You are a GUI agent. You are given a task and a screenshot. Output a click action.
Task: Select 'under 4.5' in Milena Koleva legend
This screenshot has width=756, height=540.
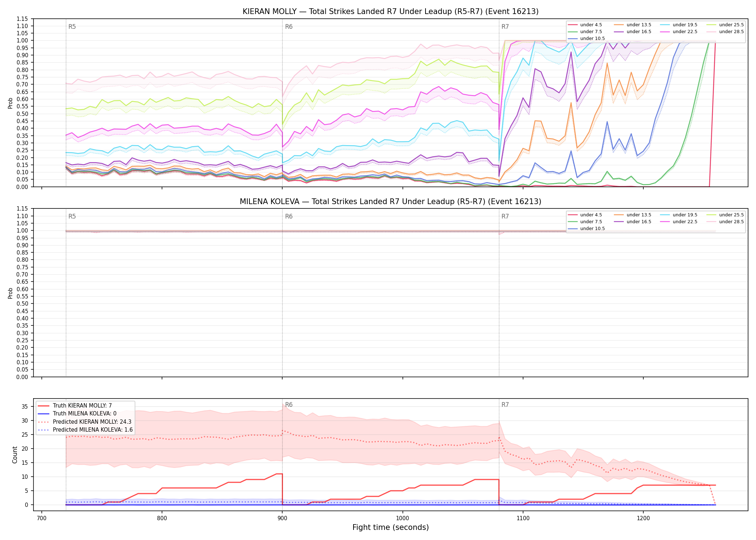(x=585, y=215)
